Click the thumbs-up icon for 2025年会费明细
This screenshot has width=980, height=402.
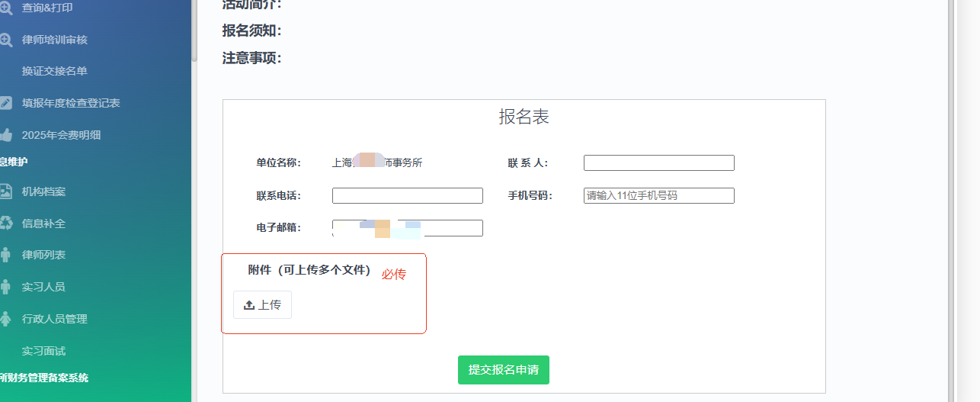[x=5, y=135]
